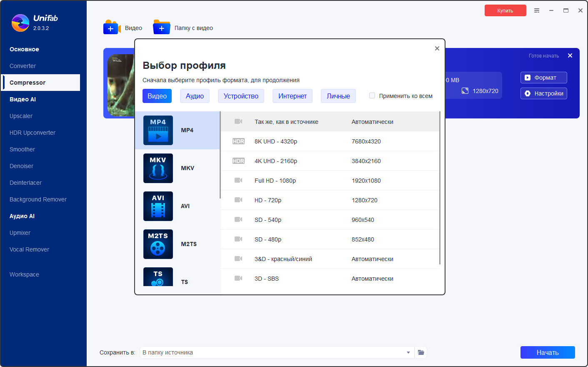Select the Full HD - 1080p profile
The width and height of the screenshot is (588, 367).
[x=330, y=181]
